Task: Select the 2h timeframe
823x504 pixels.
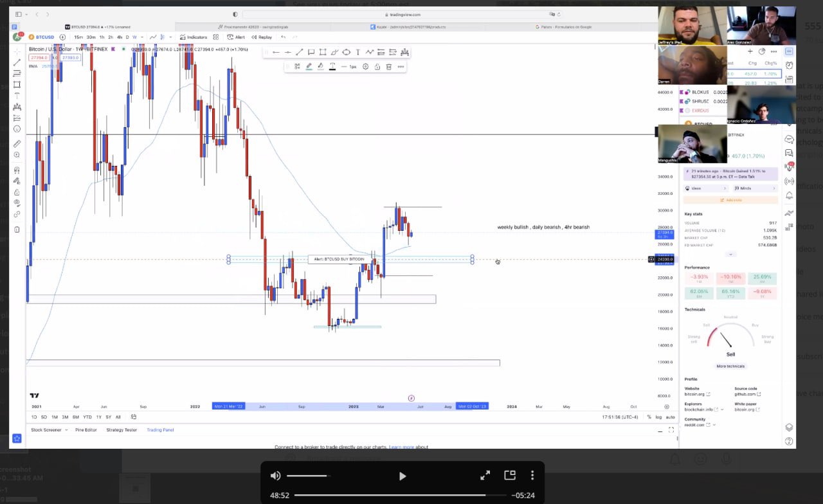Action: tap(111, 37)
